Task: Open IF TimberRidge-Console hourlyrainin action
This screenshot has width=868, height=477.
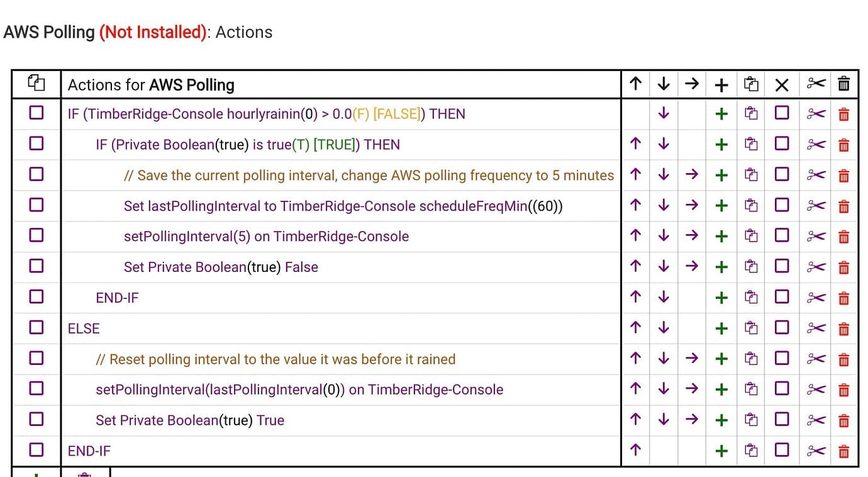Action: [267, 114]
